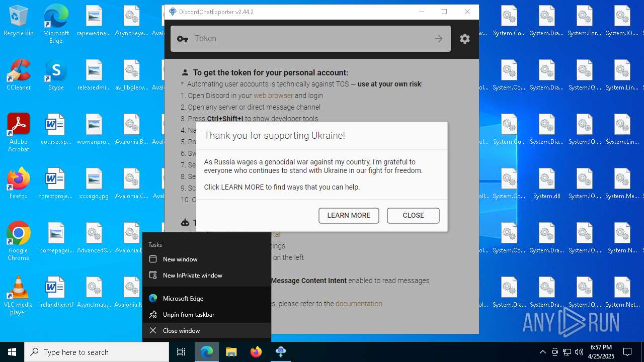
Task: Open the web browser link
Action: pos(273,96)
